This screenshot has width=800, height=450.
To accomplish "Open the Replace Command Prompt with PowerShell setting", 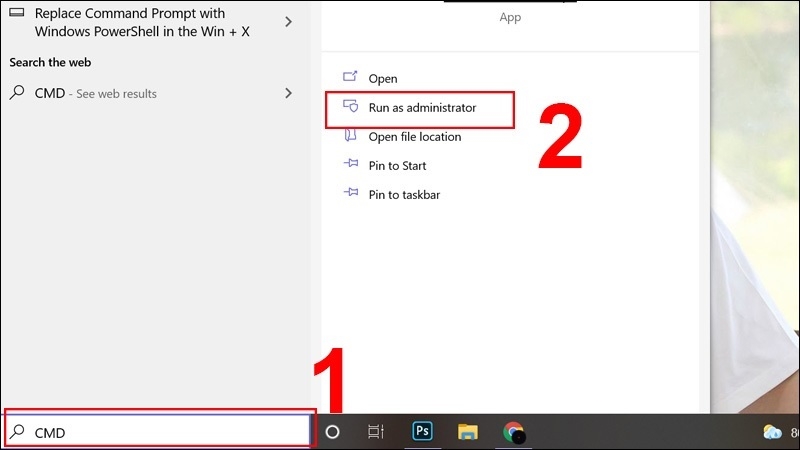I will (140, 21).
